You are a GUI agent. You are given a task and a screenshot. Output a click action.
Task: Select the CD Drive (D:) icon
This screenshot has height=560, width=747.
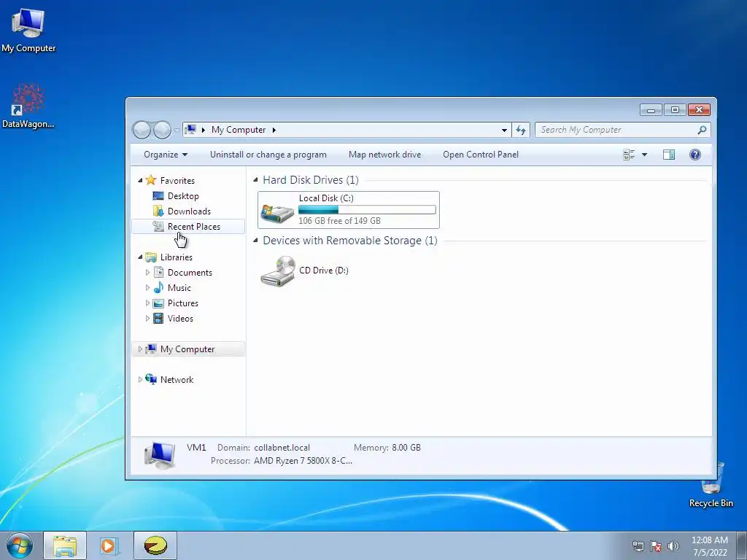[x=278, y=271]
